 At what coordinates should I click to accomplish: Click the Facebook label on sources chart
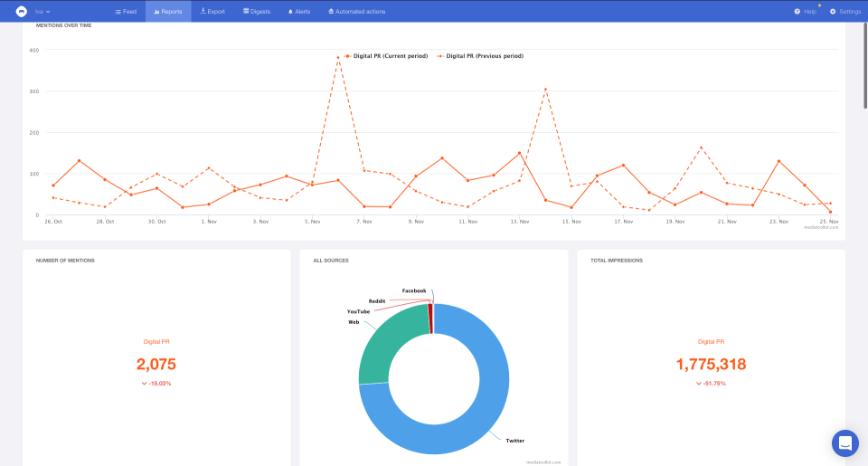(414, 290)
